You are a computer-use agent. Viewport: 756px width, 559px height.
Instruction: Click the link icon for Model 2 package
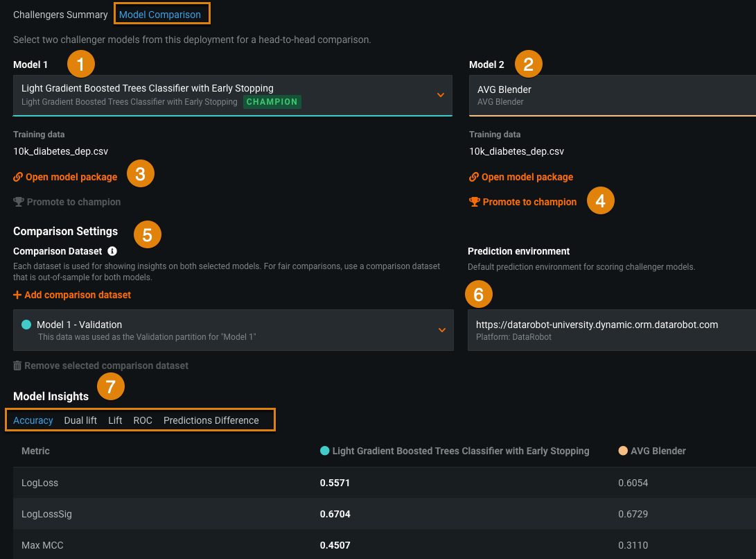[x=474, y=177]
